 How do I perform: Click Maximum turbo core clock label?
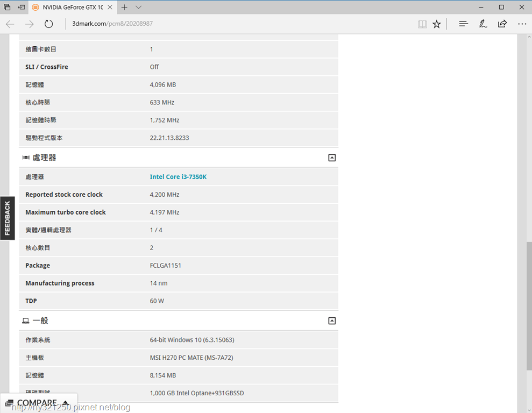pyautogui.click(x=66, y=212)
